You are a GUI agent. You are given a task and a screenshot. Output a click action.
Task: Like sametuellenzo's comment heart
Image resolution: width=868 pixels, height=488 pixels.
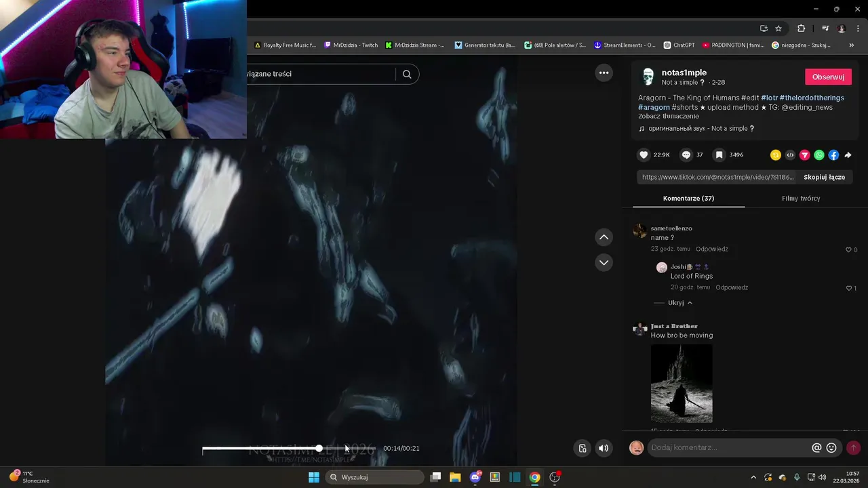[848, 250]
